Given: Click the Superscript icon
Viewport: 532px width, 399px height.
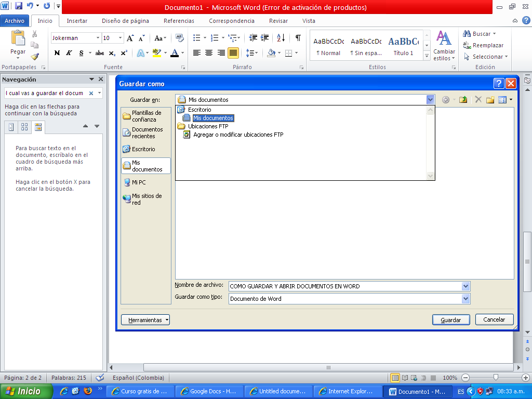Looking at the screenshot, I should coord(124,53).
